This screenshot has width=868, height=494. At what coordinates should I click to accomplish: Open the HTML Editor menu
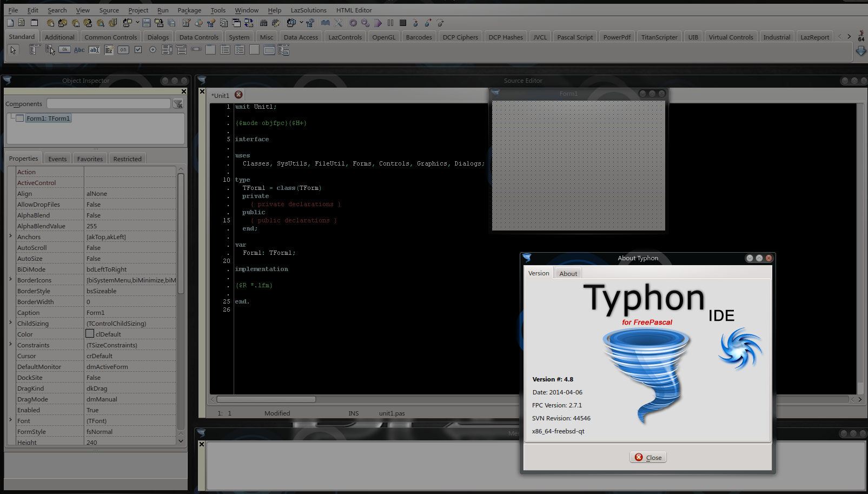click(354, 10)
